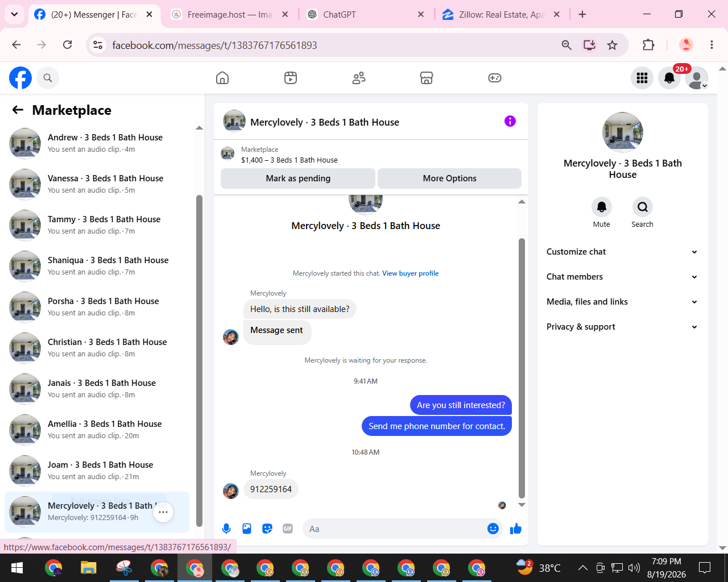Image resolution: width=728 pixels, height=582 pixels.
Task: Open Andrew's 3 Beds 1 Bath House chat
Action: [x=97, y=143]
